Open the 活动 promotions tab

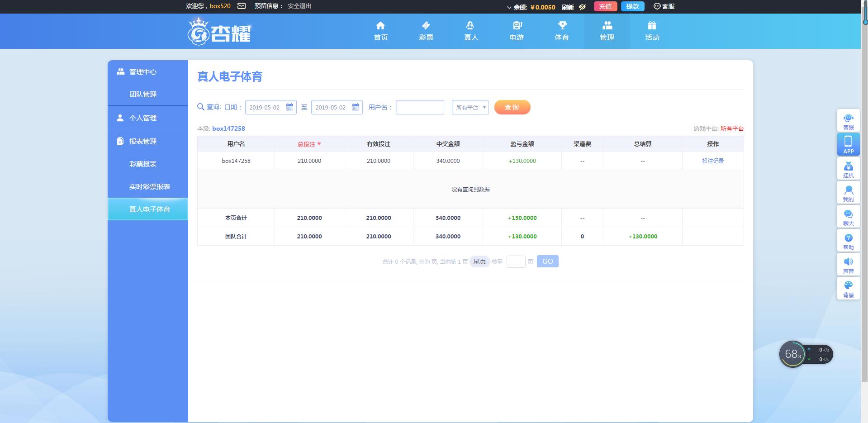click(x=652, y=31)
